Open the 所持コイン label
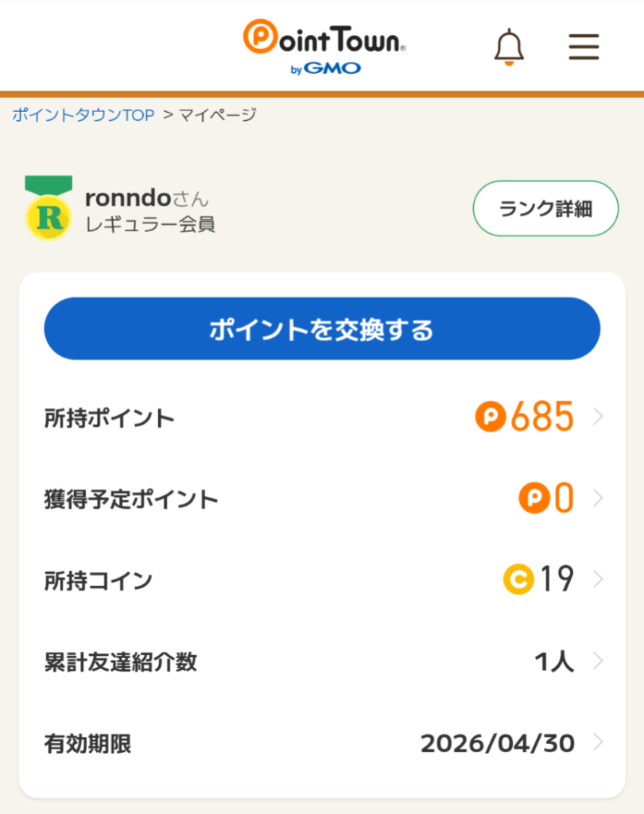 (x=98, y=581)
